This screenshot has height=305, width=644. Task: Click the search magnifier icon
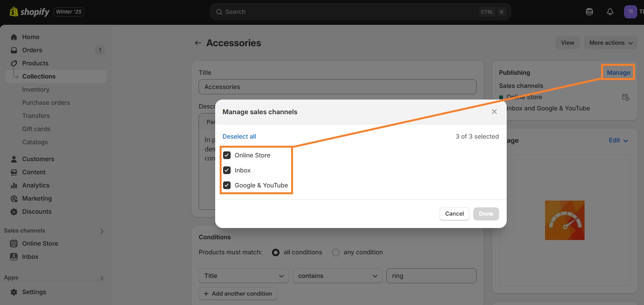pos(219,12)
